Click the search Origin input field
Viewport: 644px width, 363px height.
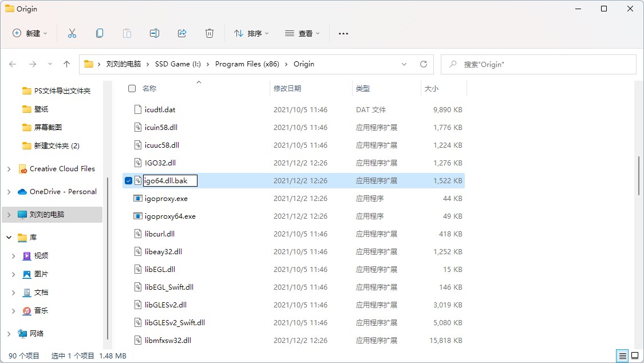click(x=539, y=65)
